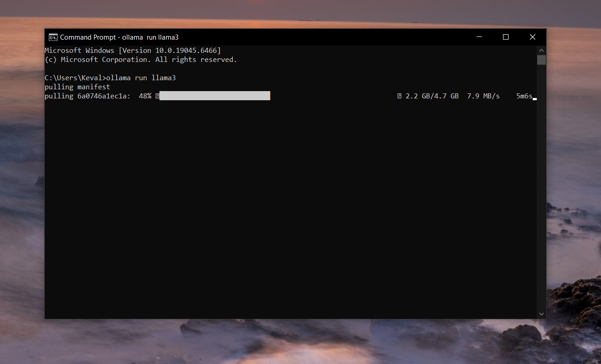This screenshot has height=364, width=601.
Task: Click the download progress bar
Action: click(x=214, y=96)
